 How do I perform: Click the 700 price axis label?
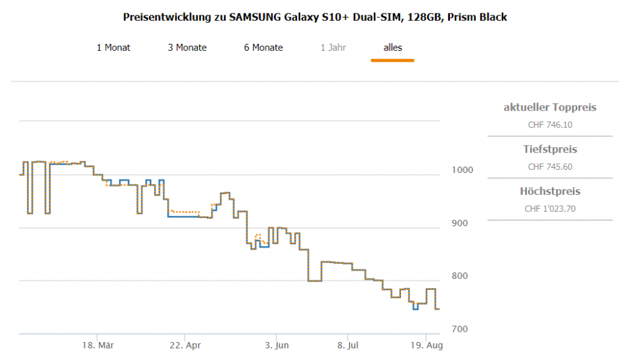point(458,329)
